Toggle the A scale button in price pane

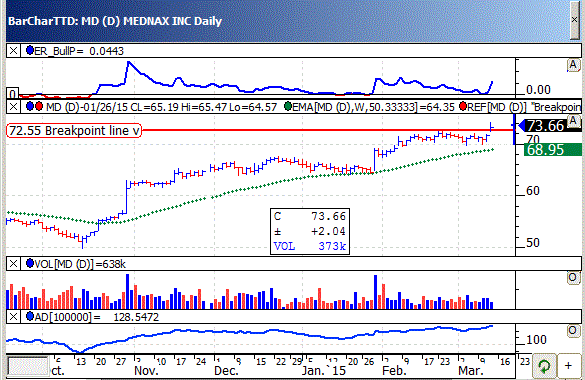tap(573, 121)
